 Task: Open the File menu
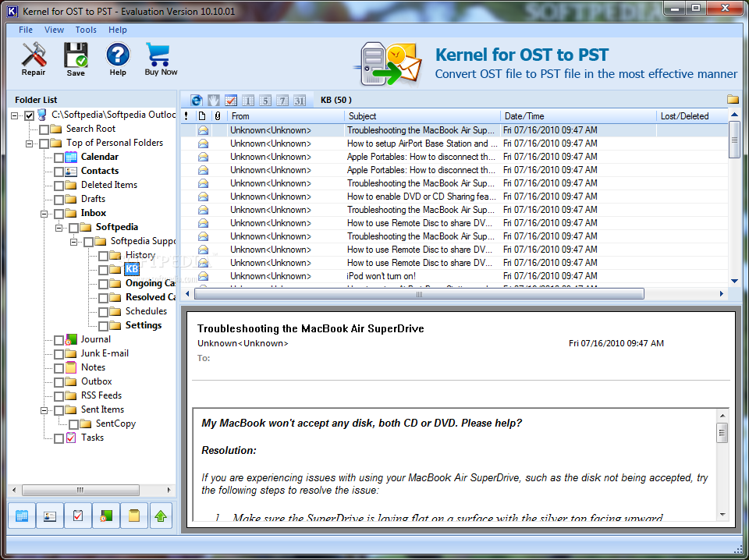click(x=26, y=30)
